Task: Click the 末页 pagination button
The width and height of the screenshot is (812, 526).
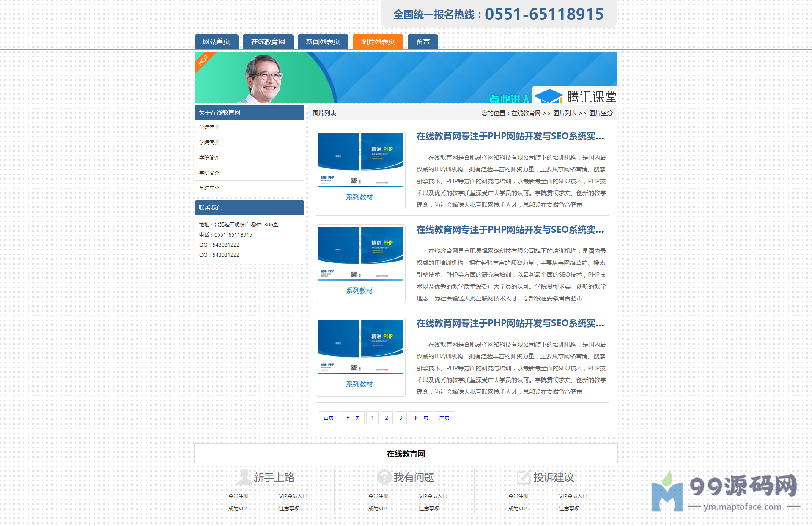Action: [x=444, y=418]
